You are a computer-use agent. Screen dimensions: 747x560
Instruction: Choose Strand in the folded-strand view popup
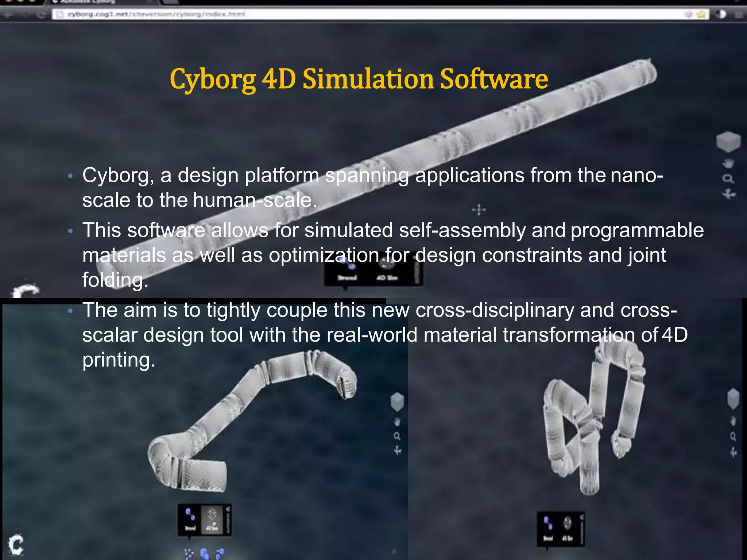click(548, 529)
